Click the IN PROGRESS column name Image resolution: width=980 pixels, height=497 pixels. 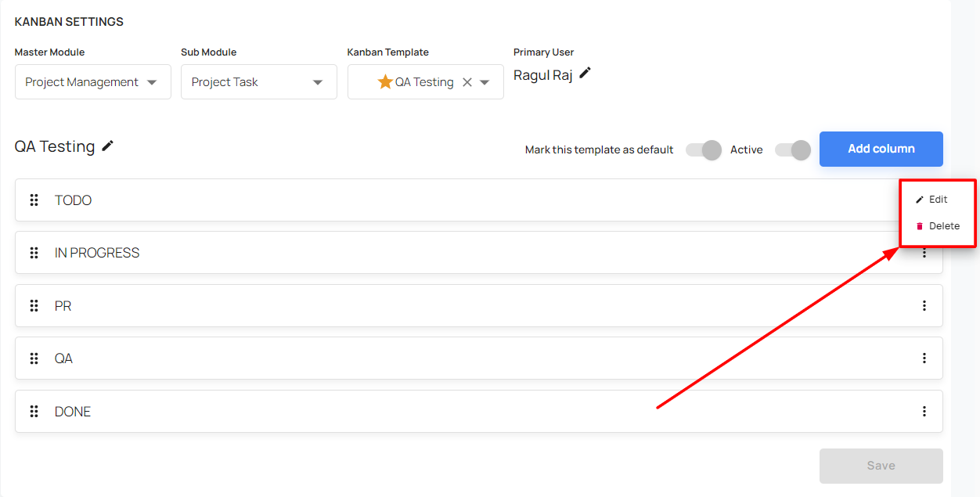pyautogui.click(x=97, y=253)
